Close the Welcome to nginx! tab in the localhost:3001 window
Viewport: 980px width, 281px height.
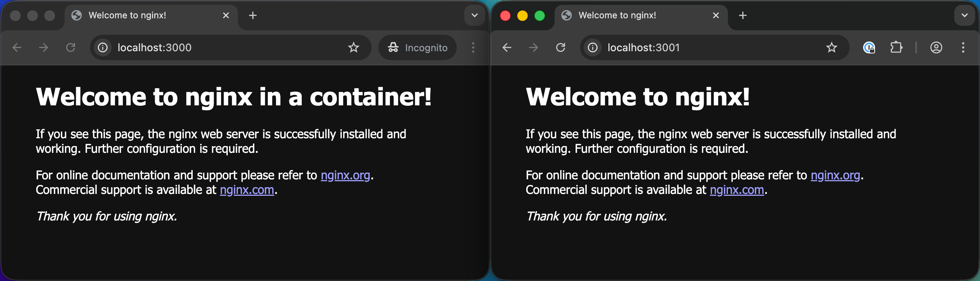pos(716,15)
